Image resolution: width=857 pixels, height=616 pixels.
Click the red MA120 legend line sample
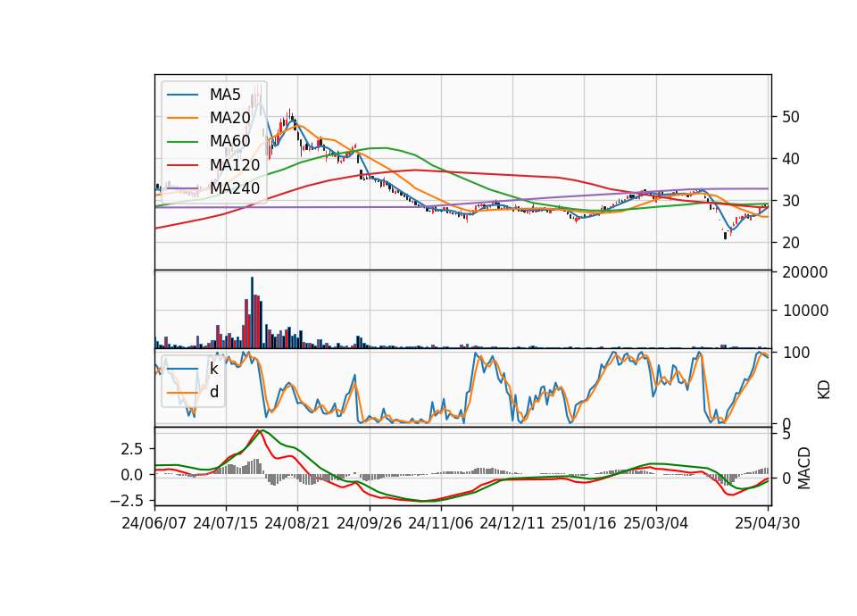point(182,164)
